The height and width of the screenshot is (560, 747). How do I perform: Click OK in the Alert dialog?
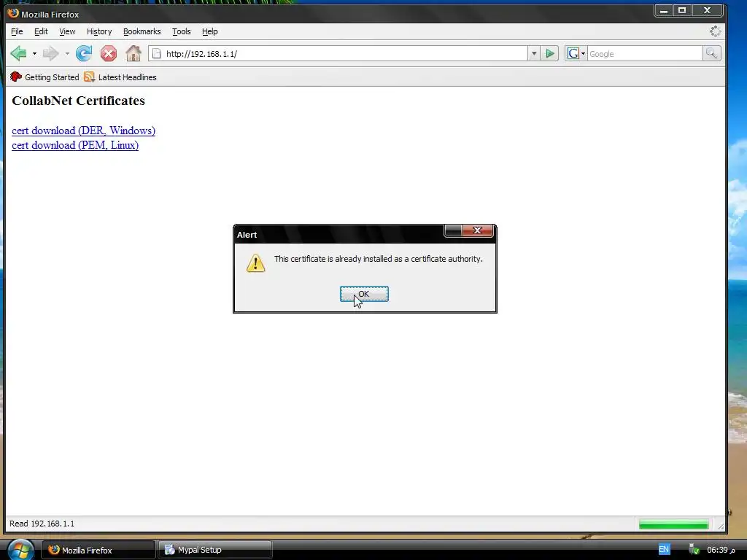point(364,294)
